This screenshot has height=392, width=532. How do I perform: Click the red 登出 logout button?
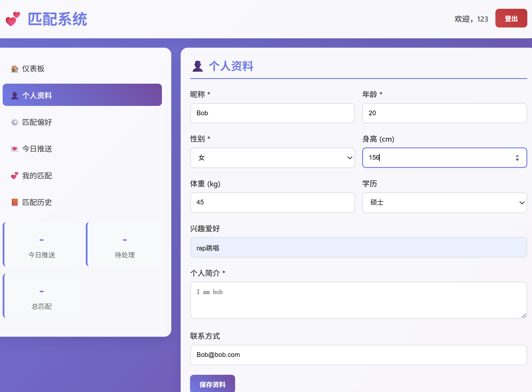(511, 18)
